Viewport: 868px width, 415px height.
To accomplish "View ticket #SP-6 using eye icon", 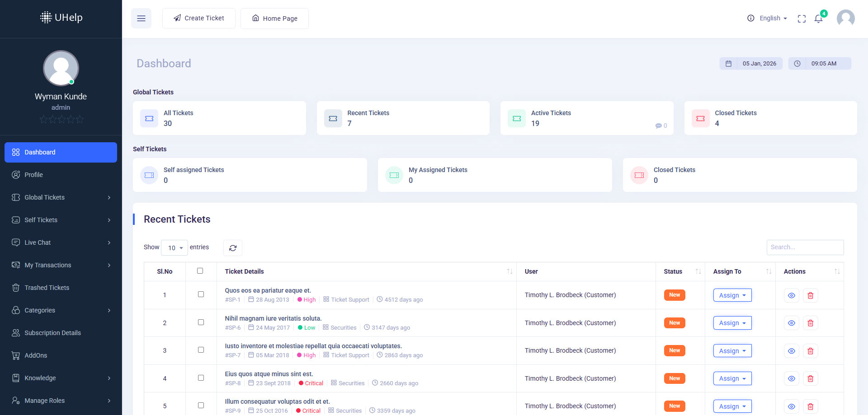I will [791, 323].
